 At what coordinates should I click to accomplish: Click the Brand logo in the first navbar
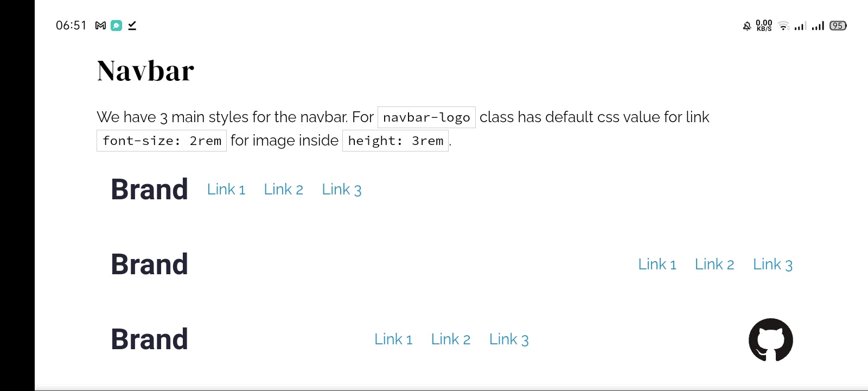pyautogui.click(x=149, y=189)
